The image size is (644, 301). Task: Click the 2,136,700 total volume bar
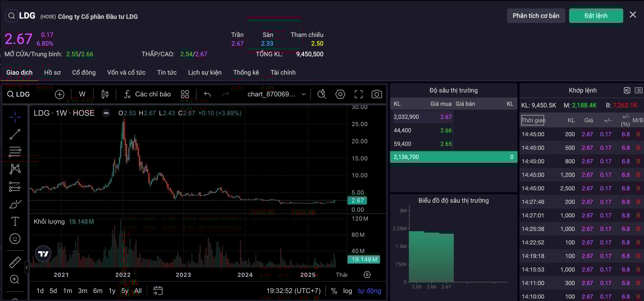click(x=453, y=157)
